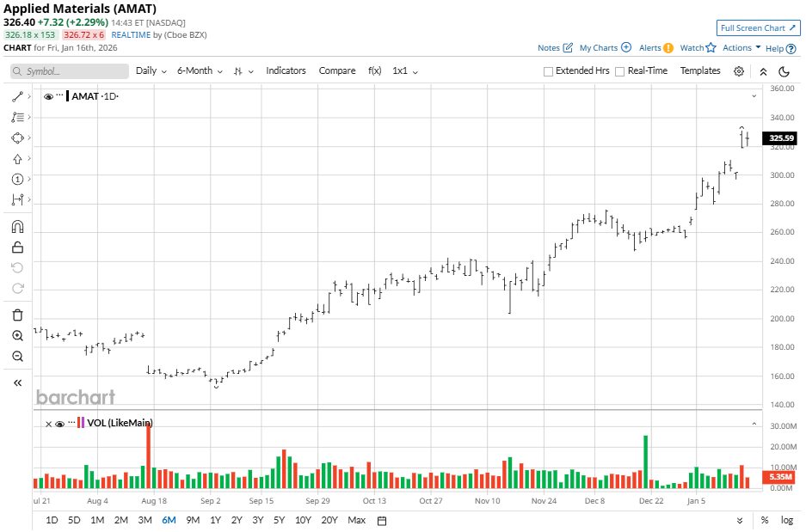This screenshot has width=806, height=532.
Task: Expand the volume pane chevron
Action: tap(754, 424)
